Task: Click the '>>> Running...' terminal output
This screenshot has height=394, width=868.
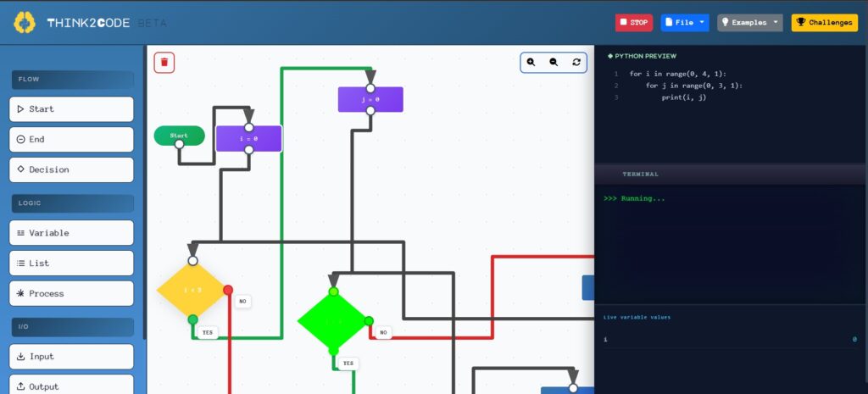Action: 634,198
